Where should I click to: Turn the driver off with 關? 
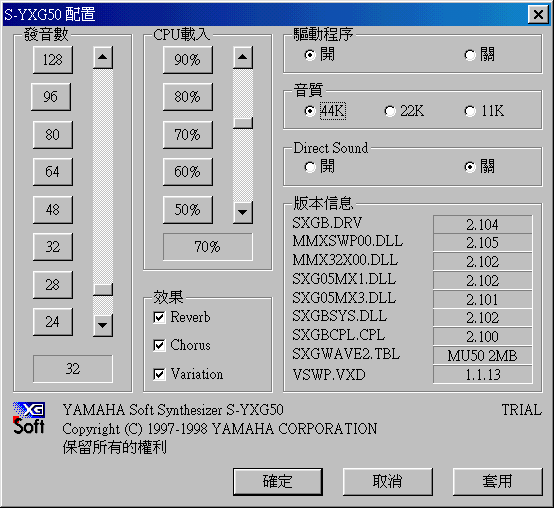tap(480, 55)
